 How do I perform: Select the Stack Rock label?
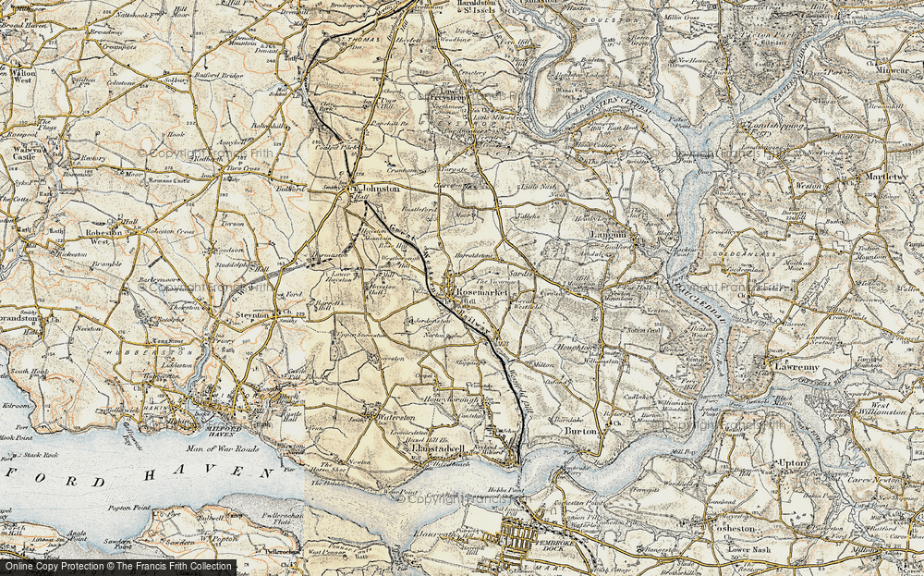coord(41,455)
